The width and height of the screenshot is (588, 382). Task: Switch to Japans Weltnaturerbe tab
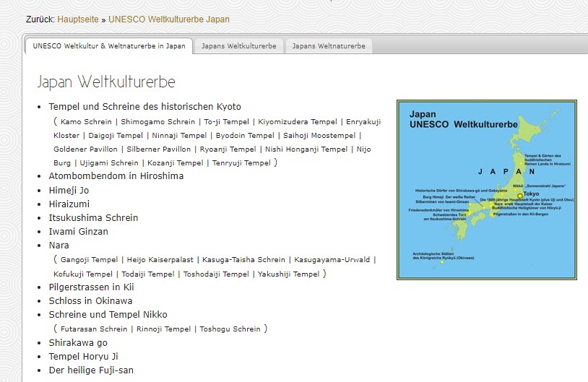point(329,45)
